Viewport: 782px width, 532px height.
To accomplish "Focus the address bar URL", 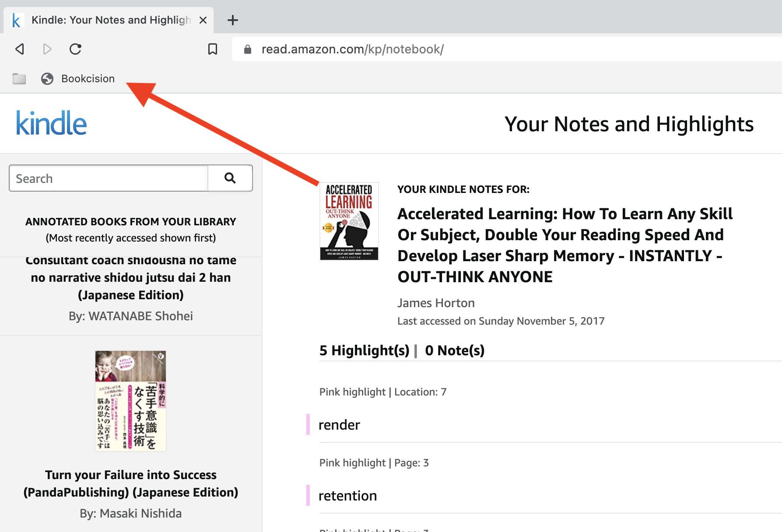I will point(353,49).
